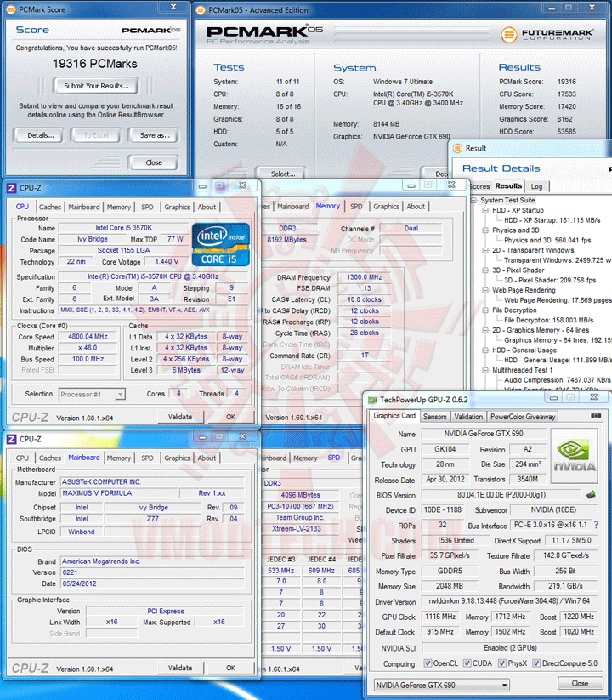Collapse the System Test Suite tree node
This screenshot has width=612, height=700.
point(474,201)
